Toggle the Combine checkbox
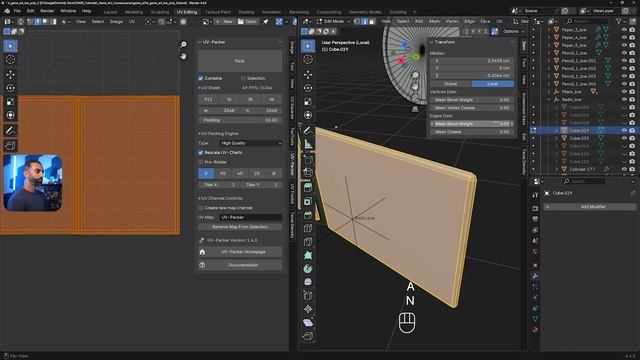The height and width of the screenshot is (360, 640). tap(201, 78)
